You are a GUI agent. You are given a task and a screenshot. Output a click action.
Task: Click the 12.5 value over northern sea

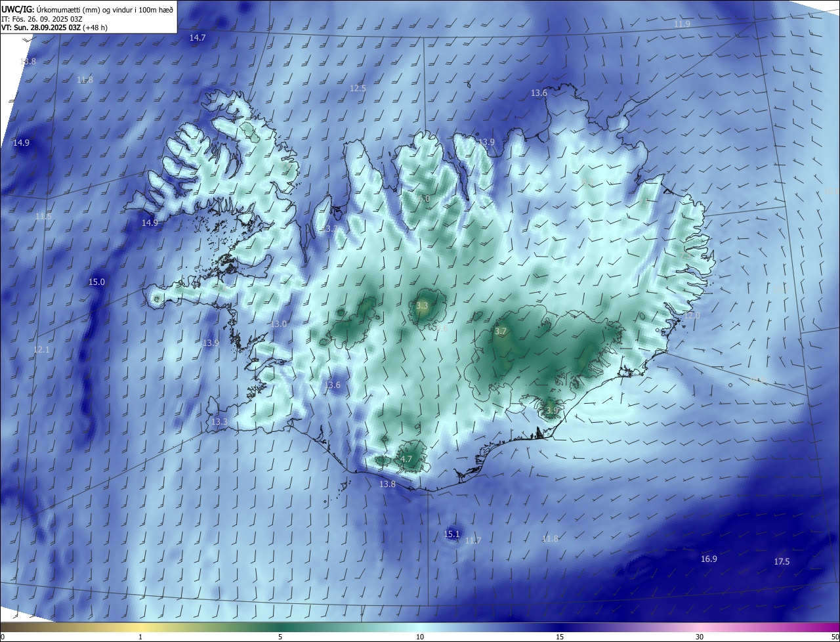[x=358, y=88]
